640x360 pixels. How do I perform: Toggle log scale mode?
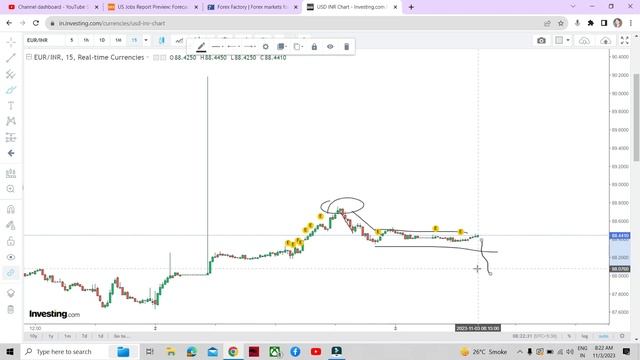pos(584,336)
